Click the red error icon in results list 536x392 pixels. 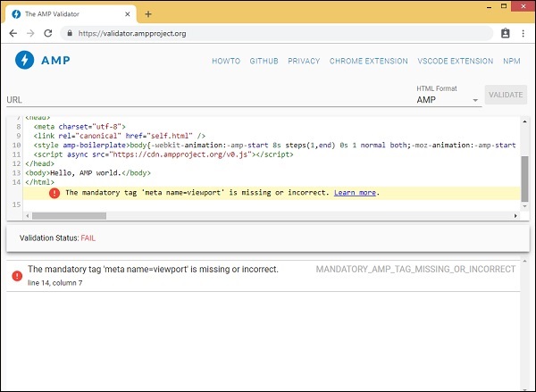pyautogui.click(x=17, y=276)
